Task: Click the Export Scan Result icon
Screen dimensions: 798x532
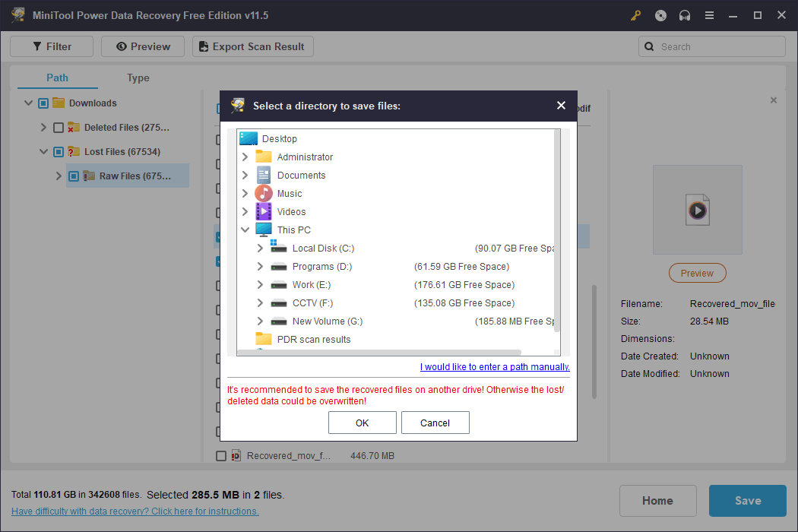Action: [203, 46]
